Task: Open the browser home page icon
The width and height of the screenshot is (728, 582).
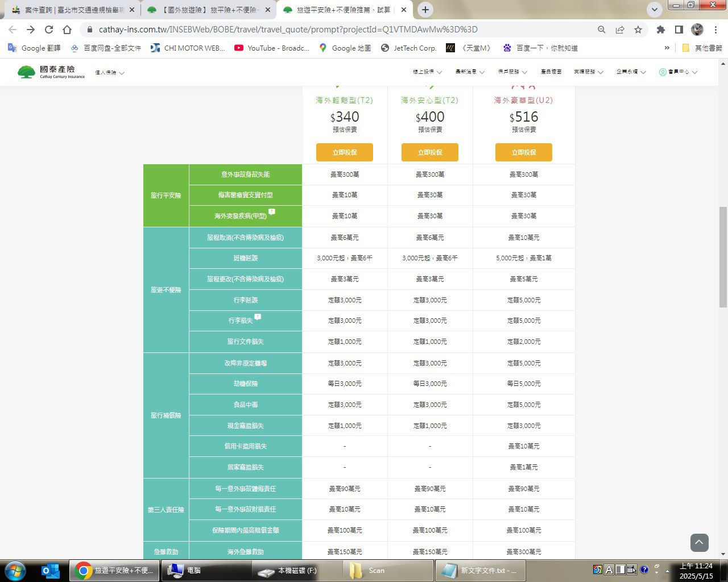Action: point(67,30)
